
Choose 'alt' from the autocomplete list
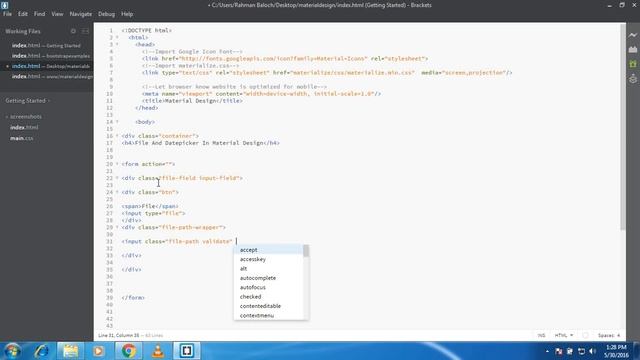(268, 269)
